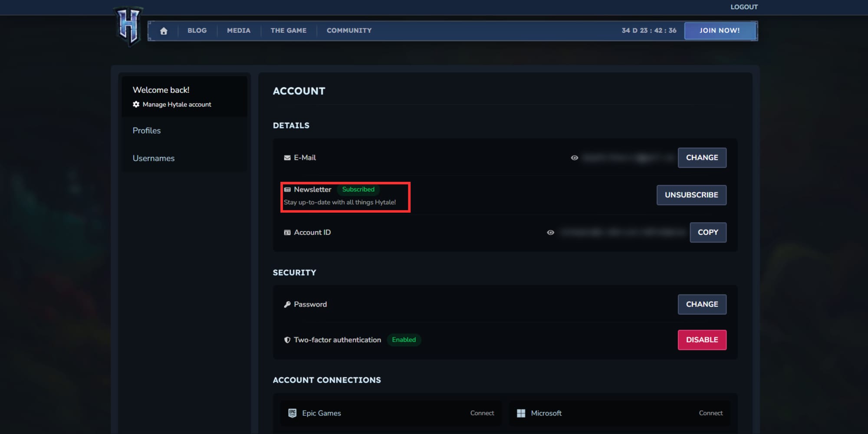Click the E-Mail envelope icon
The width and height of the screenshot is (868, 434).
[x=287, y=158]
